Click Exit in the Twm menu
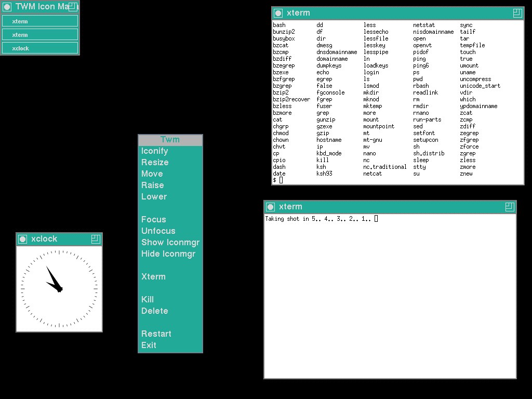Viewport: 532px width, 399px height. [x=149, y=345]
